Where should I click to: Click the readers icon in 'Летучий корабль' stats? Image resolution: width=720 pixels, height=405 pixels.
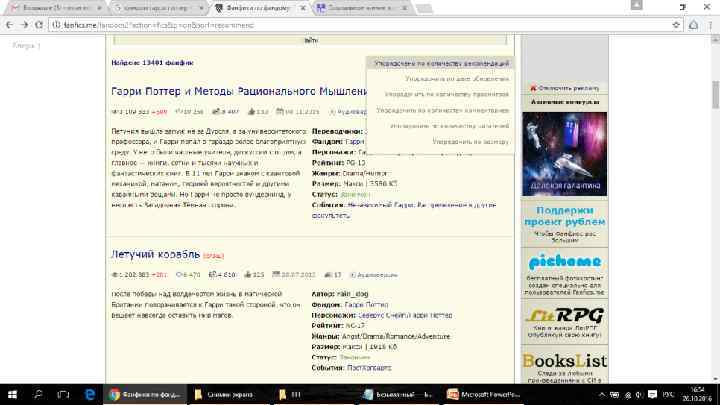tap(212, 275)
